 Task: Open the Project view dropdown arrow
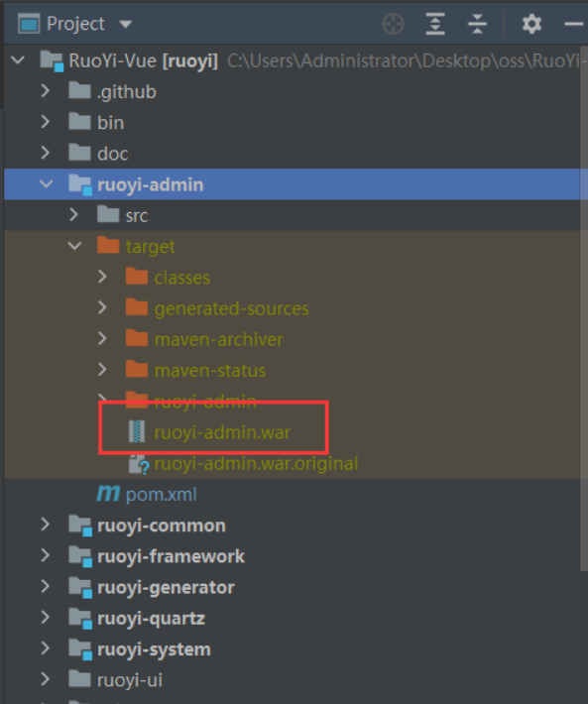coord(126,24)
